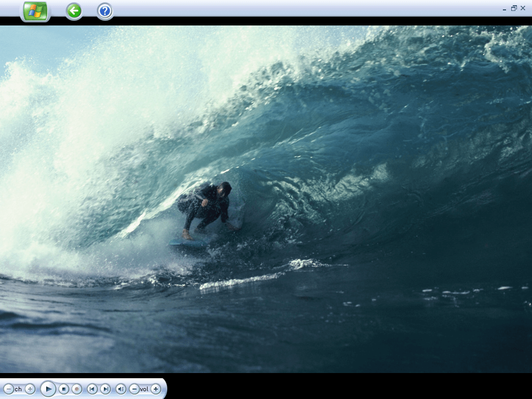
Task: Click the 'vol' label text
Action: point(144,389)
